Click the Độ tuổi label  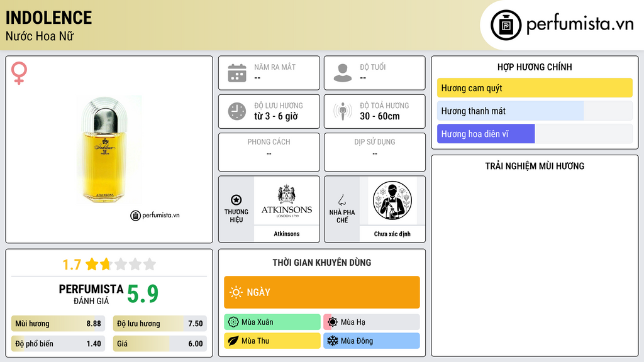click(x=373, y=67)
